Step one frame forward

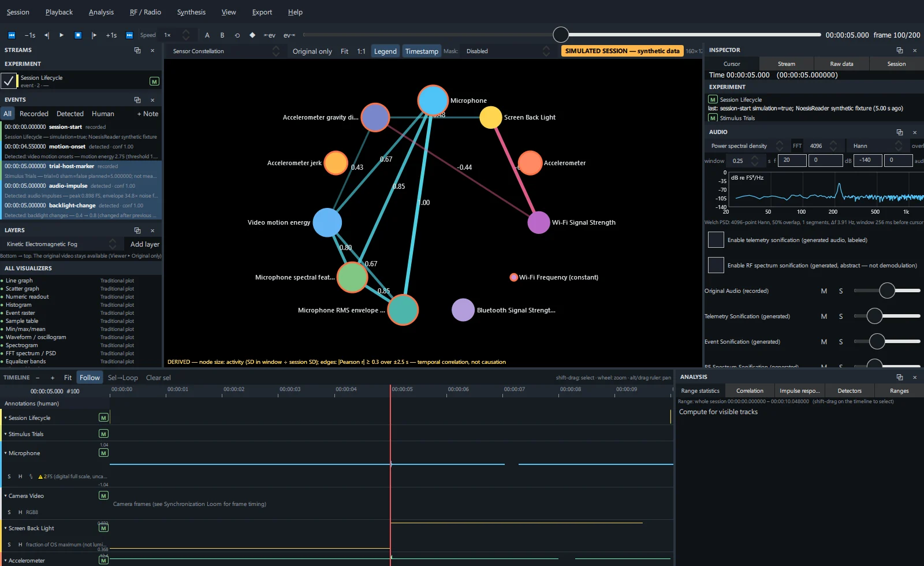coord(94,35)
